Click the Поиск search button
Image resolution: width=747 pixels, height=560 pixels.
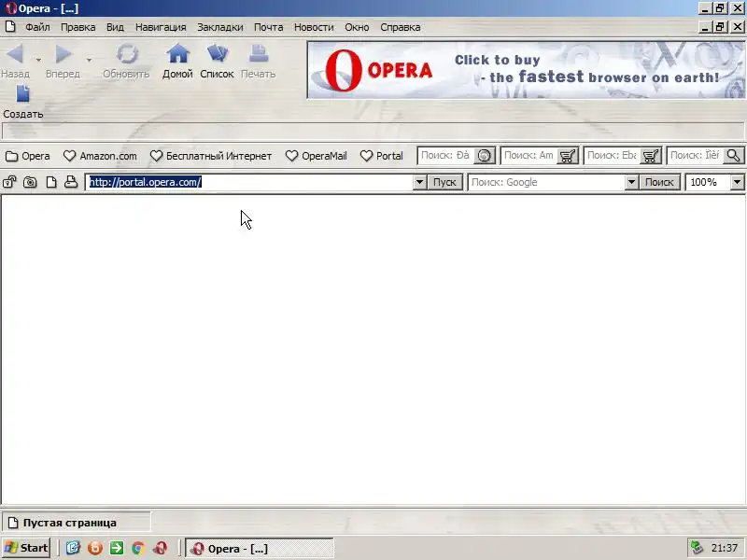[659, 182]
